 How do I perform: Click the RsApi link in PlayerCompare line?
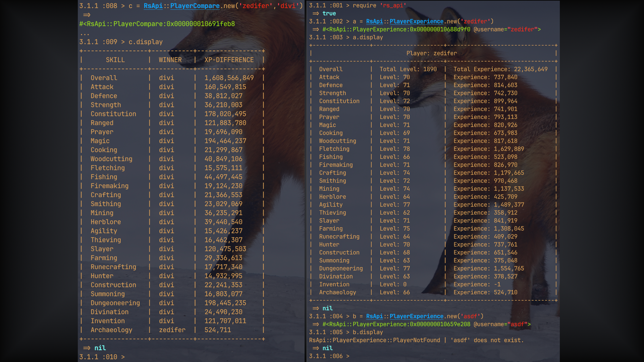pos(153,6)
